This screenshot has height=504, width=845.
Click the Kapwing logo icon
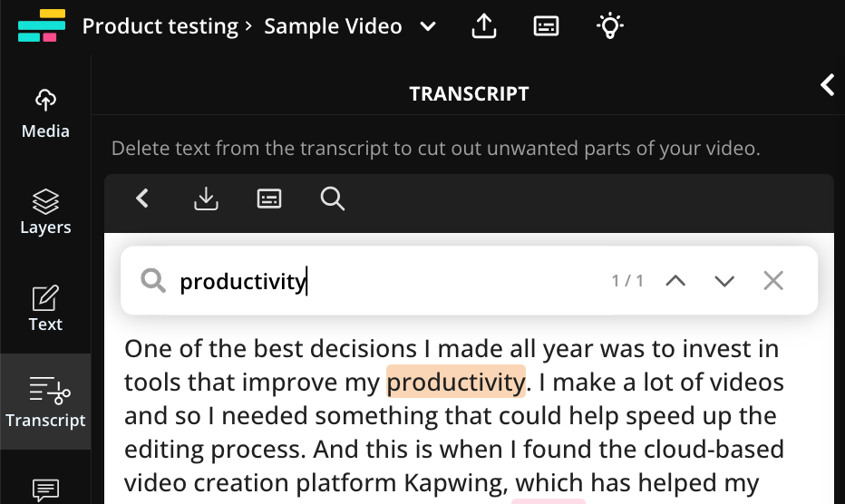point(42,25)
